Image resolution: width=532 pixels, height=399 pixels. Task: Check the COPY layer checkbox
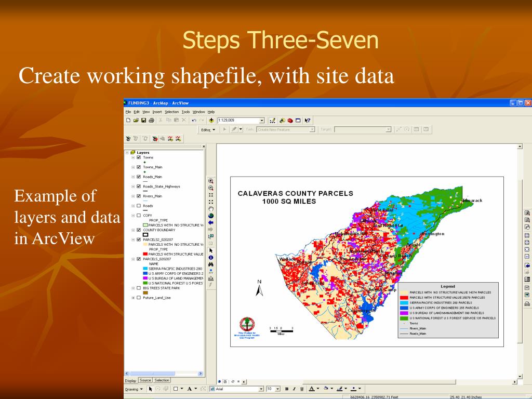pos(138,216)
